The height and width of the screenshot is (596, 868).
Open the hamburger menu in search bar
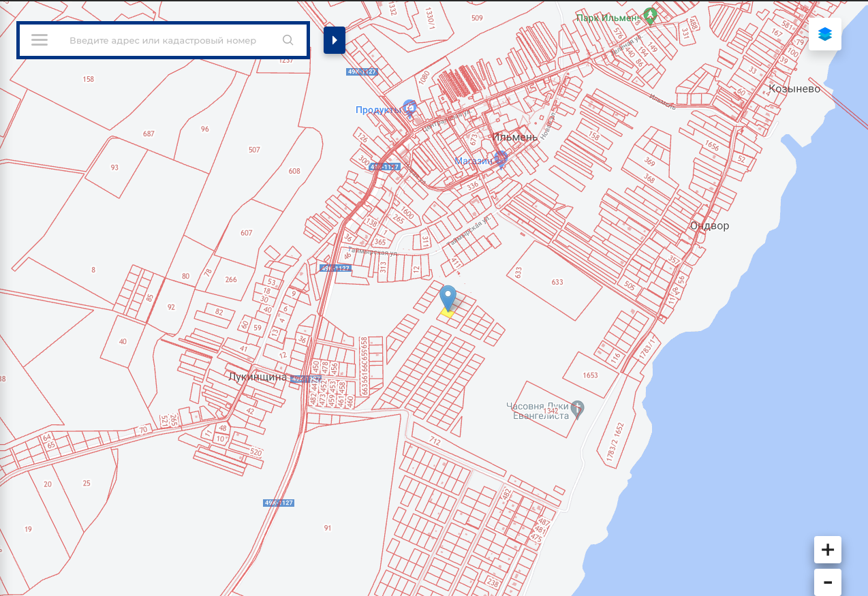coord(40,40)
